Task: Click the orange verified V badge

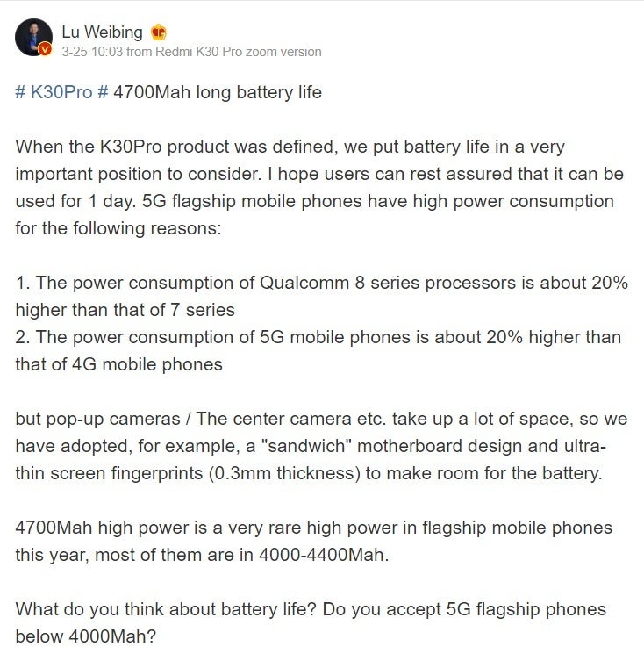Action: [45, 49]
